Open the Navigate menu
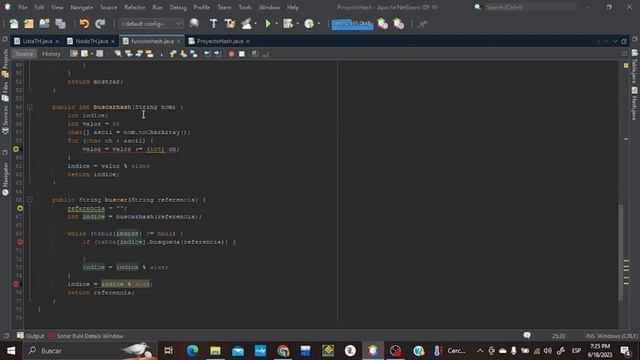Viewport: 640px width, 360px height. [x=82, y=7]
